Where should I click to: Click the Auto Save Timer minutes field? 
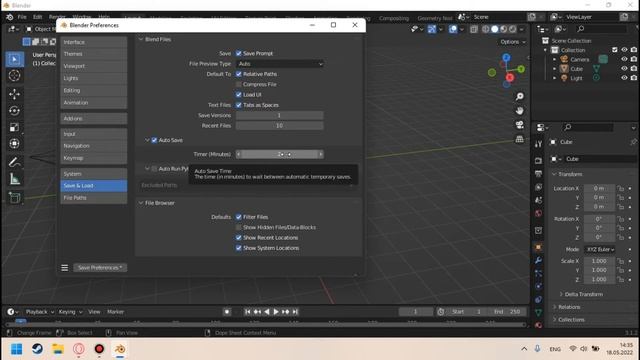tap(280, 154)
